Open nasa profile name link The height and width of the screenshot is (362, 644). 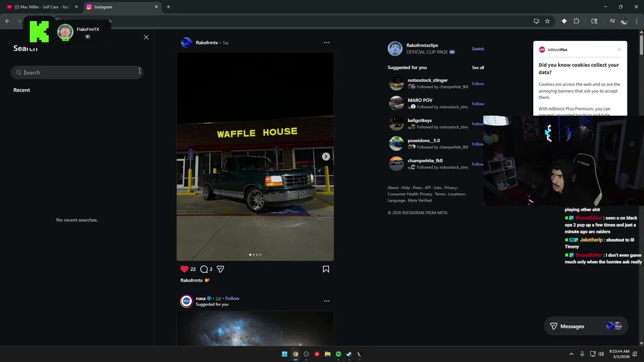click(201, 299)
